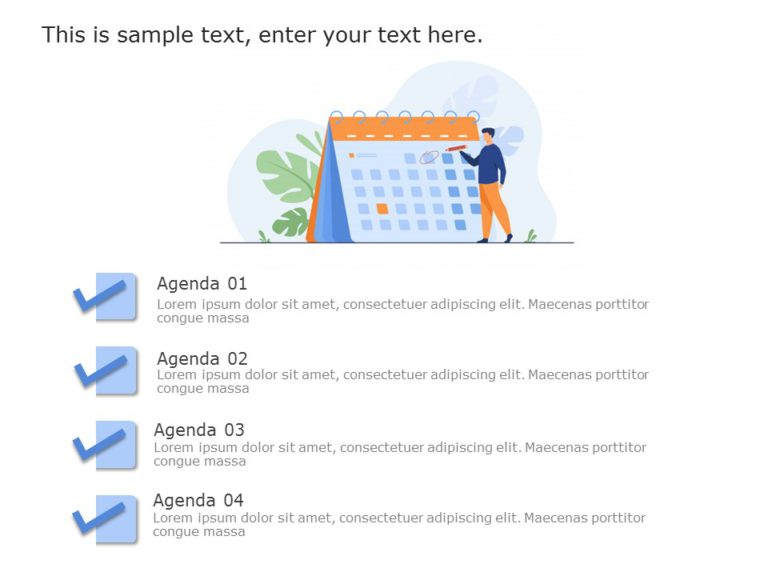
Task: Click the Agenda 02 checkmark box
Action: (x=108, y=370)
